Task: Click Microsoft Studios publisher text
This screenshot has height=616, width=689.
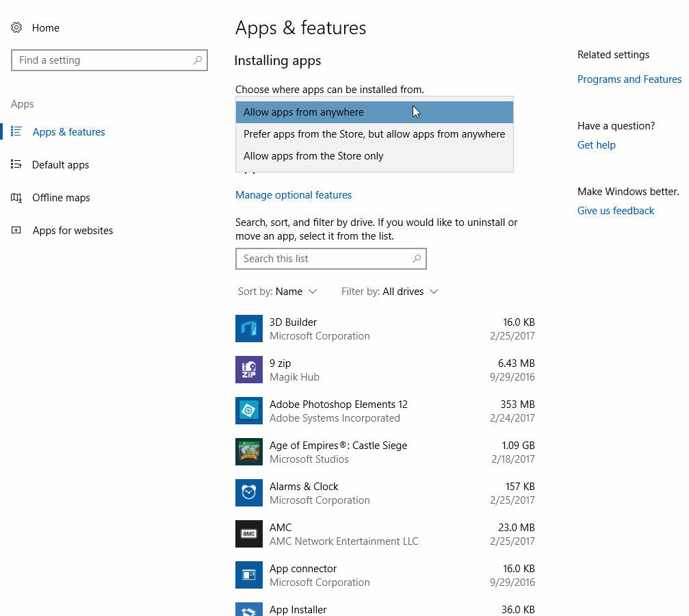Action: pos(309,459)
